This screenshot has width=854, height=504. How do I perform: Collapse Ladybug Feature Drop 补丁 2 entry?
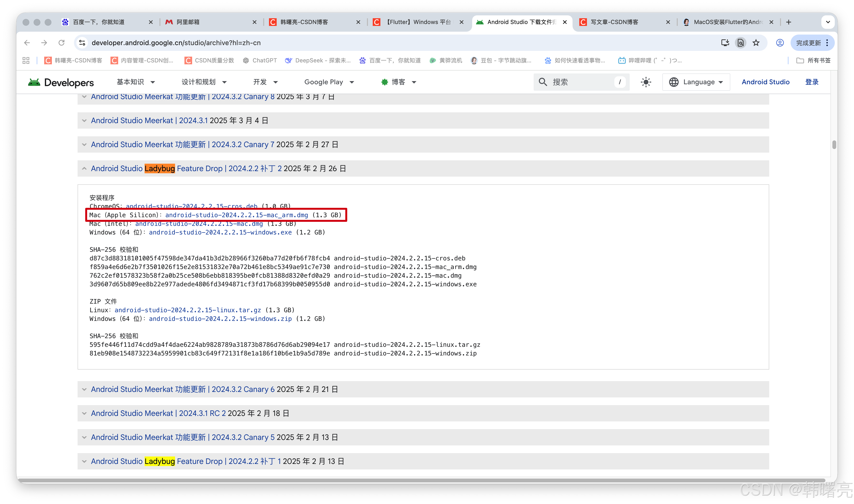coord(423,169)
